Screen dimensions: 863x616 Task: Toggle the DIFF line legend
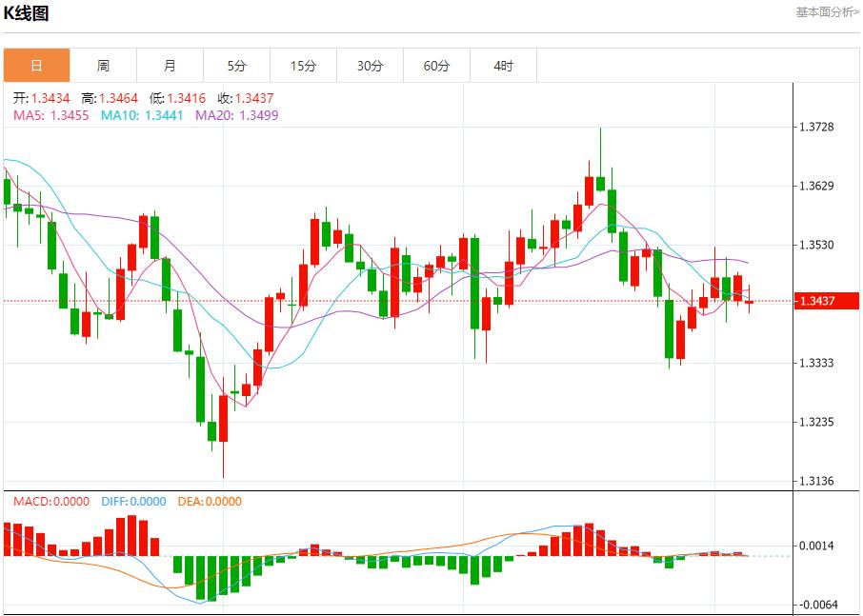tap(133, 501)
